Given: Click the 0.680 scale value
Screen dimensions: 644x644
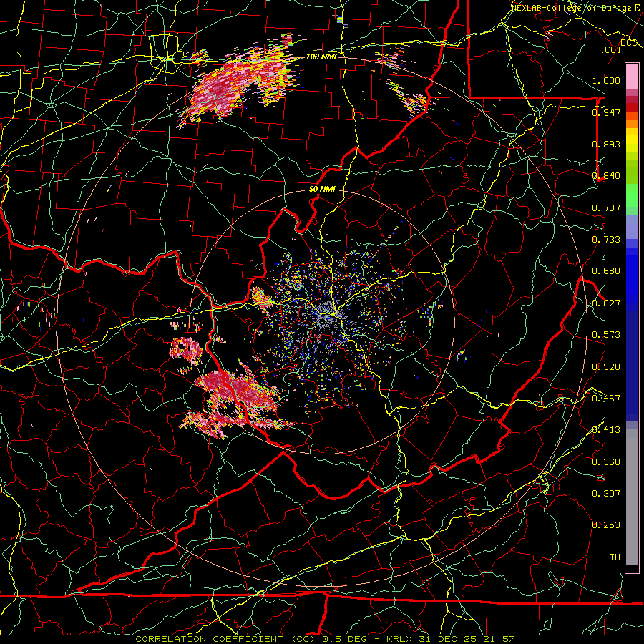Looking at the screenshot, I should (x=606, y=271).
